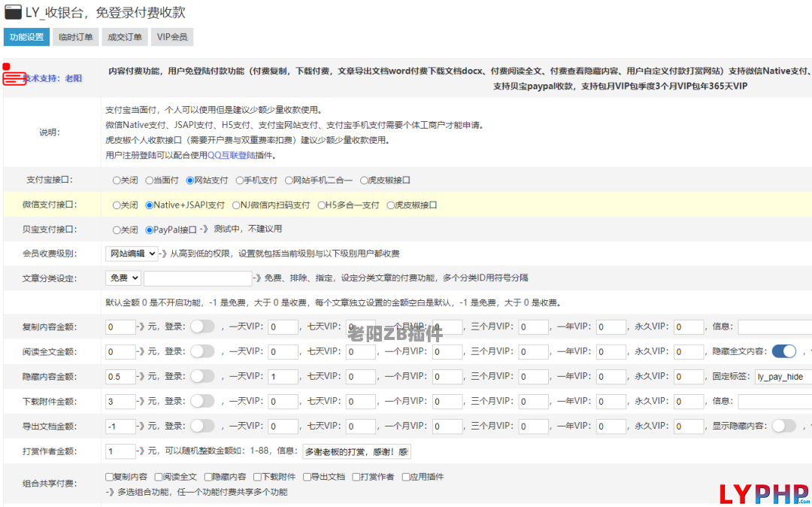
Task: Check 导出文档 in 组合共享付费
Action: pos(307,477)
